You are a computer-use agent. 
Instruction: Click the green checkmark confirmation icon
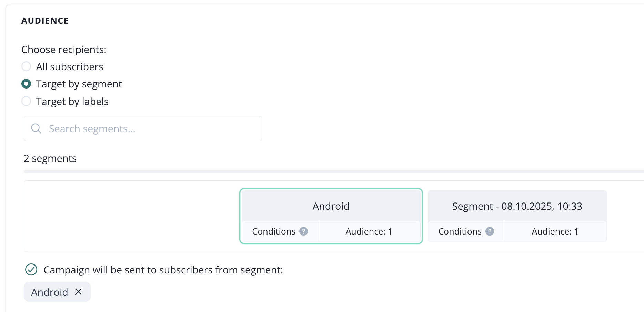pyautogui.click(x=31, y=270)
